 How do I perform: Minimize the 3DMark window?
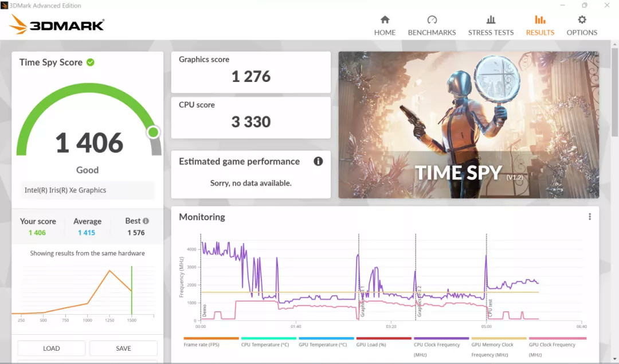(562, 5)
